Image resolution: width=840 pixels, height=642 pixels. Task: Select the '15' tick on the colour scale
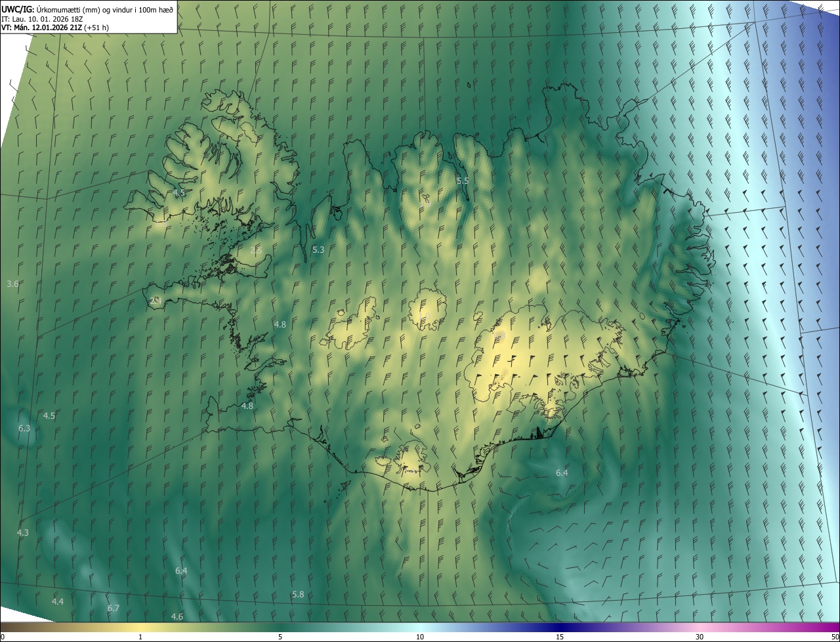(x=560, y=637)
